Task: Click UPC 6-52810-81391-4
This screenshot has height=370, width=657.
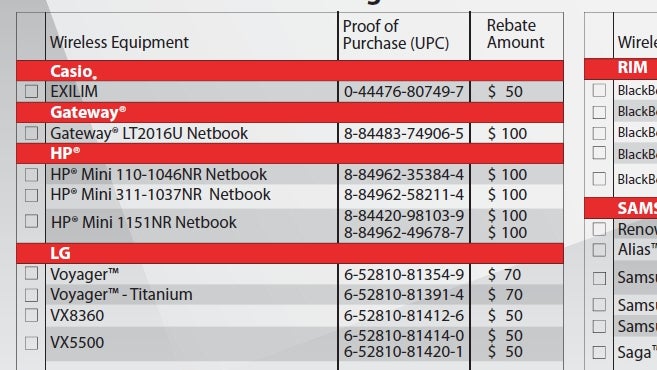Action: [404, 295]
